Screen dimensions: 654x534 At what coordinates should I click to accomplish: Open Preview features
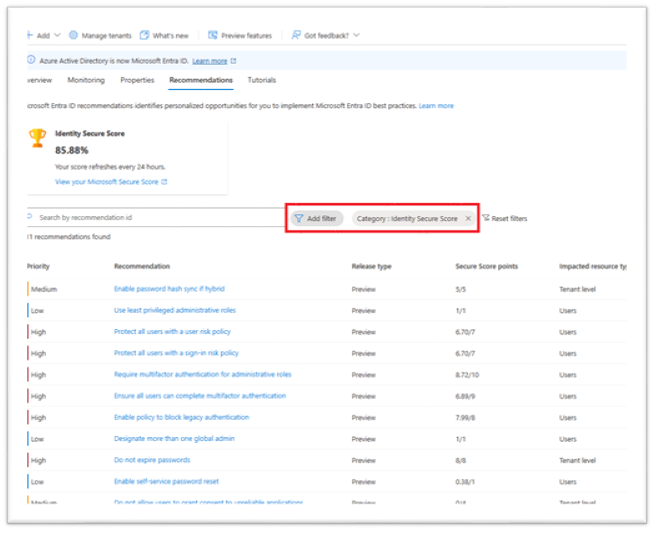[247, 36]
